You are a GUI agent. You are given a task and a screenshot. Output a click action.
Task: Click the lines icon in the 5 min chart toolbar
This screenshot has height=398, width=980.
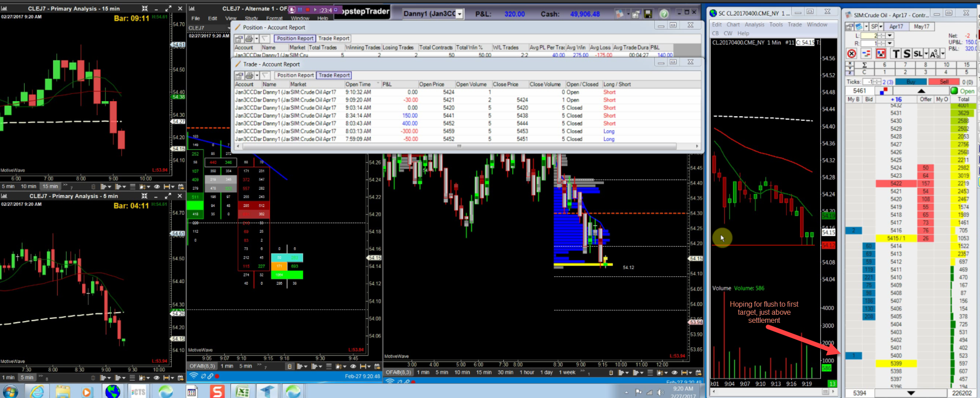pyautogui.click(x=132, y=377)
